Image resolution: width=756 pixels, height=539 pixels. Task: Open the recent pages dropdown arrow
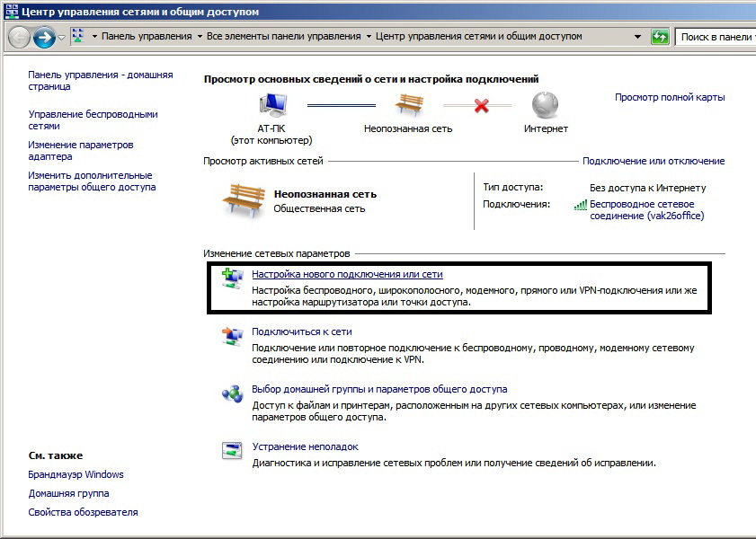[61, 37]
